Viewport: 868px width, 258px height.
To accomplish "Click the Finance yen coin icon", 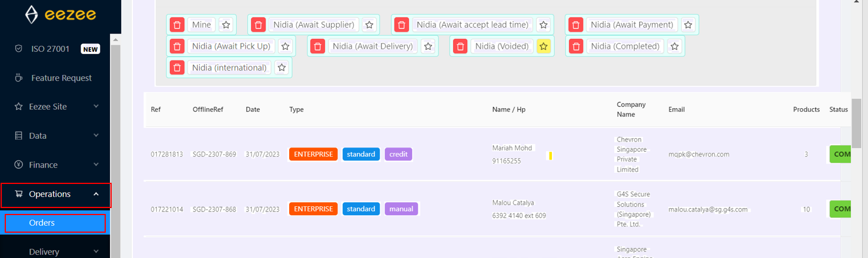I will (x=18, y=165).
